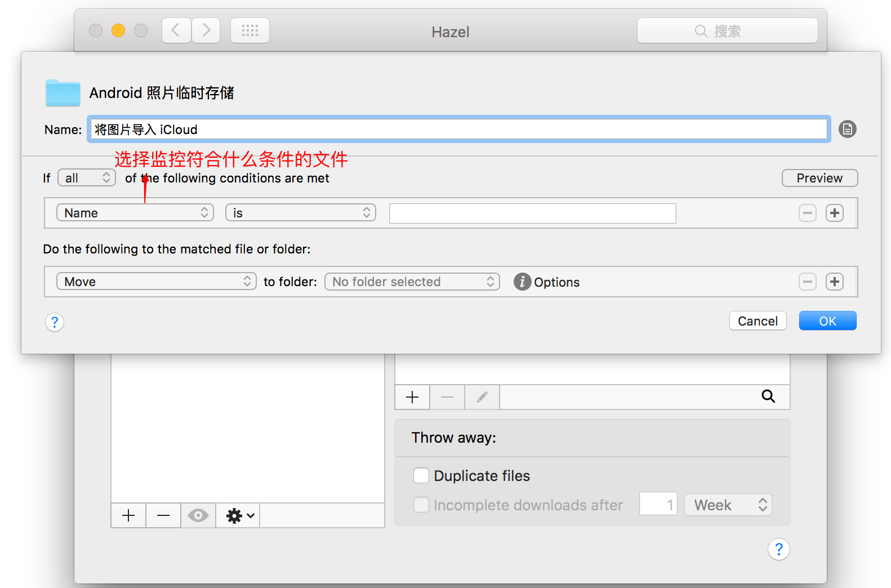Add another action after Move
The width and height of the screenshot is (891, 588).
click(834, 282)
